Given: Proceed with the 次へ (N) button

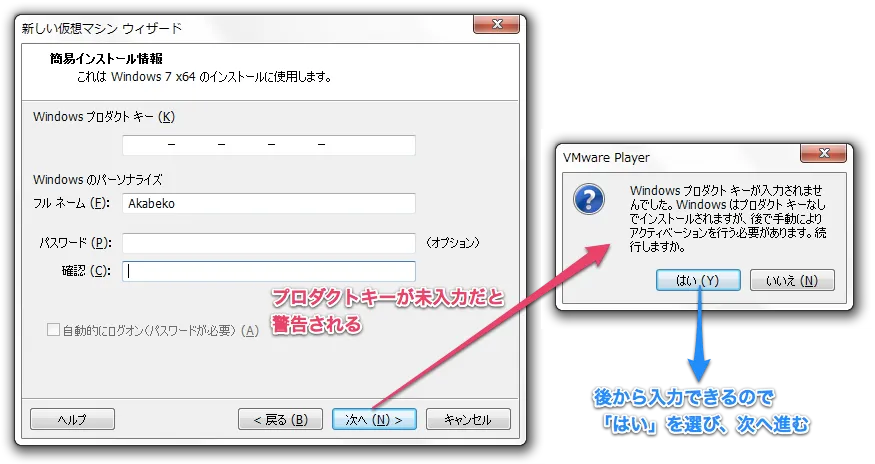Looking at the screenshot, I should [374, 419].
